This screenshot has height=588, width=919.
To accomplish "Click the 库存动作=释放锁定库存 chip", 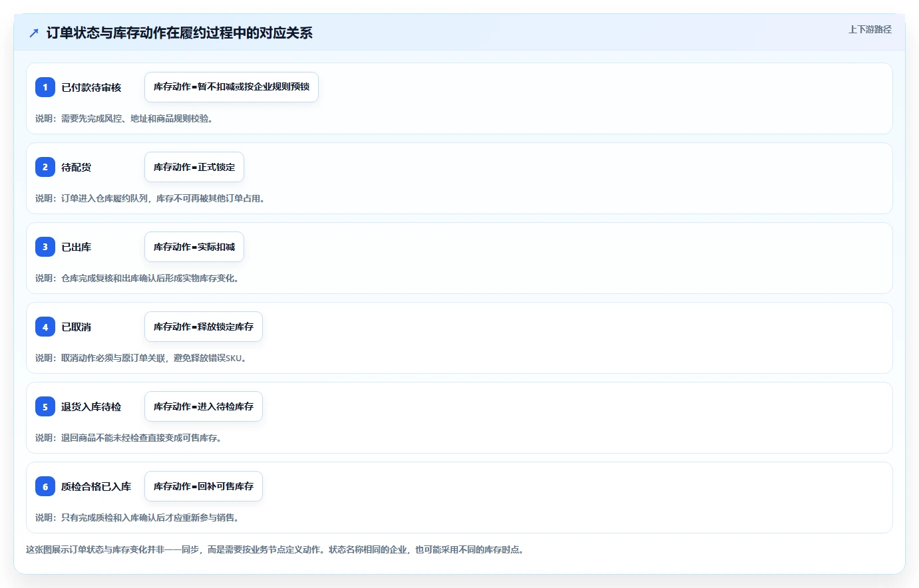I will click(x=204, y=327).
